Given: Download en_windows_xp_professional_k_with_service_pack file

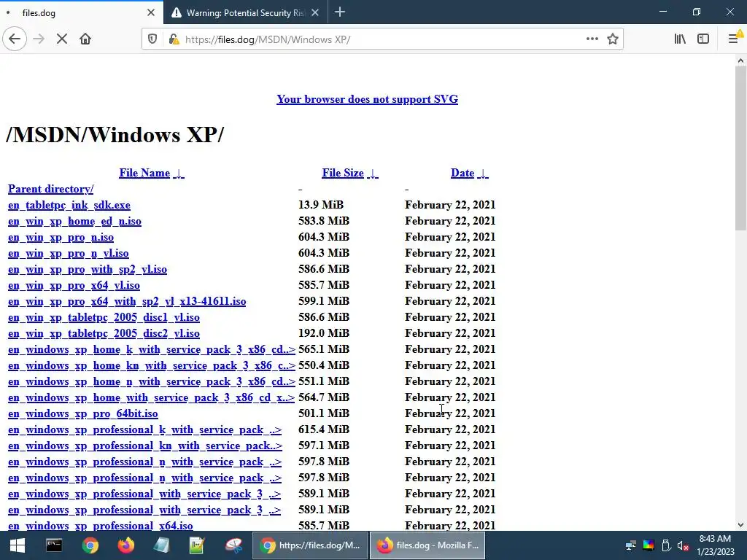Looking at the screenshot, I should [x=145, y=429].
